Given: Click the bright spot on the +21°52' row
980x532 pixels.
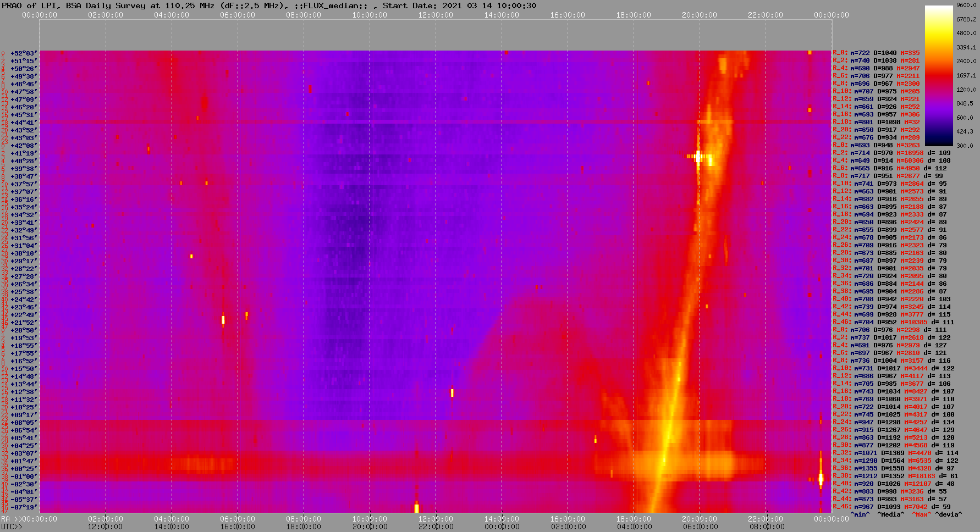Looking at the screenshot, I should point(223,319).
